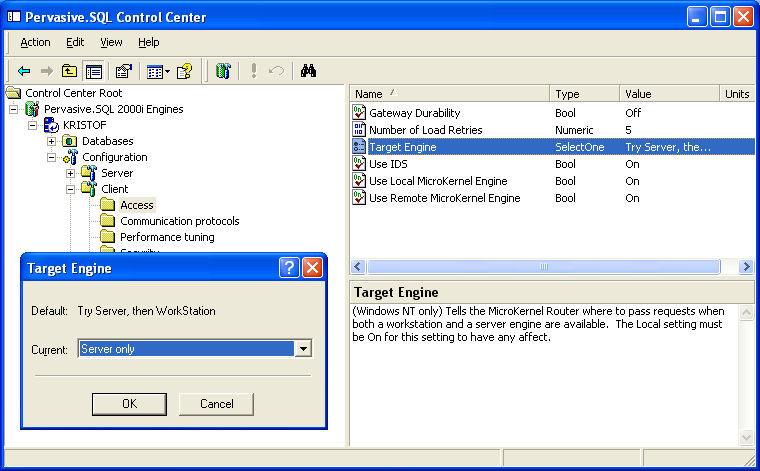760x471 pixels.
Task: Click the engines barrel toolbar icon
Action: 222,71
